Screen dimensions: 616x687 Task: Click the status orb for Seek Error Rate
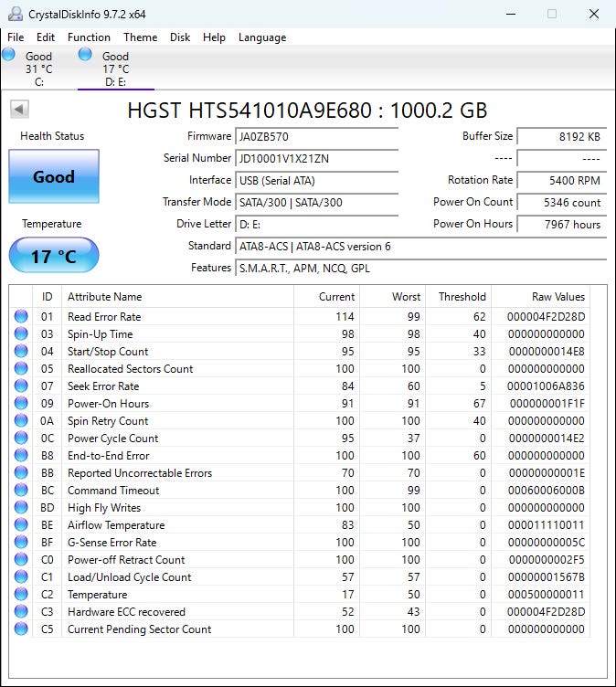coord(21,386)
